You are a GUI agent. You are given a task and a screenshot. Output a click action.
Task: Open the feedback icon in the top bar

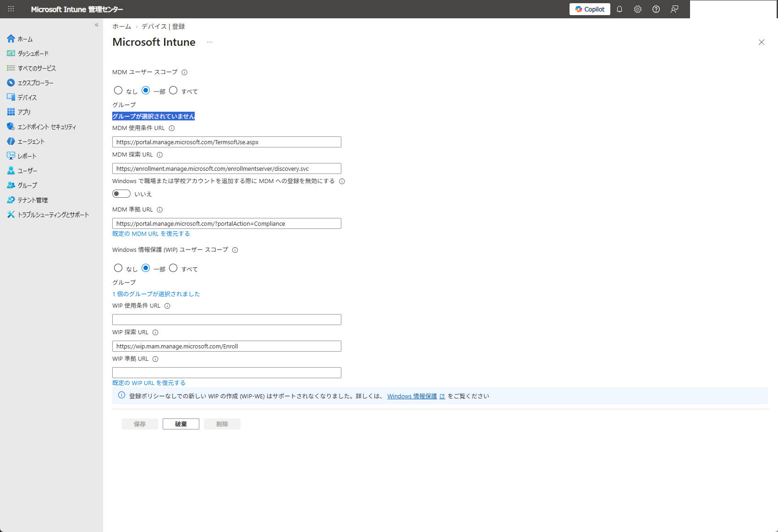tap(674, 9)
